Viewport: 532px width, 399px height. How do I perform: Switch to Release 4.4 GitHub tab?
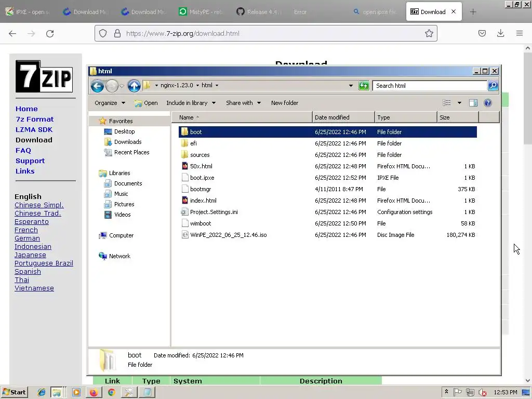[259, 12]
